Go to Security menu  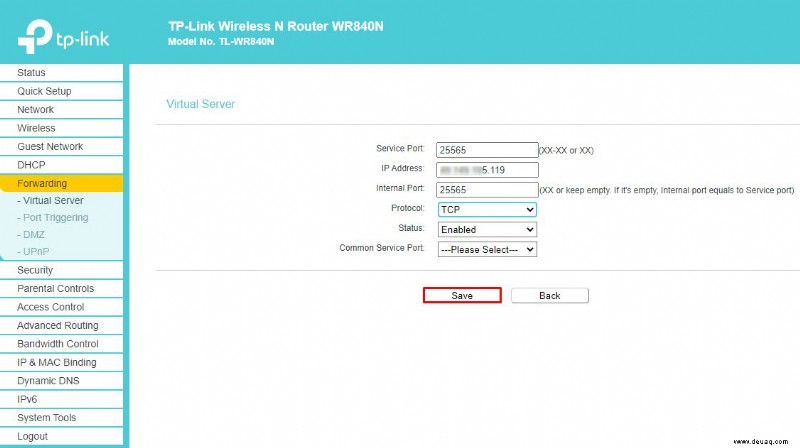click(61, 270)
